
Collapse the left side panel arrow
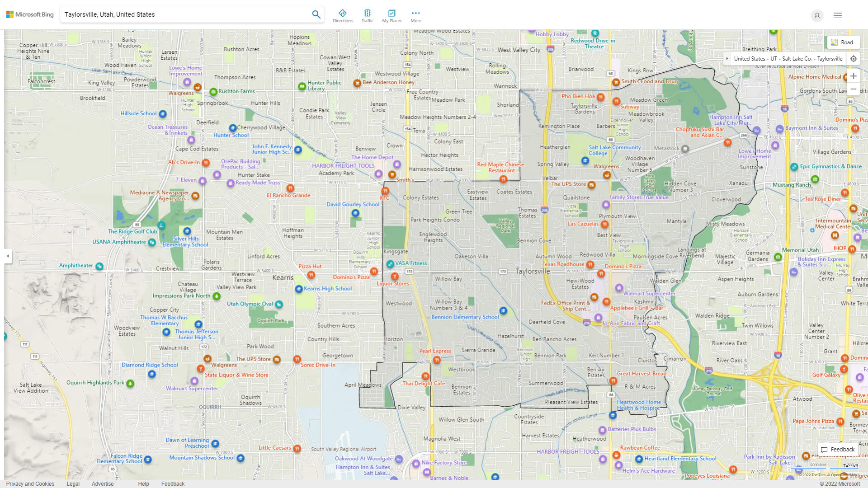7,256
